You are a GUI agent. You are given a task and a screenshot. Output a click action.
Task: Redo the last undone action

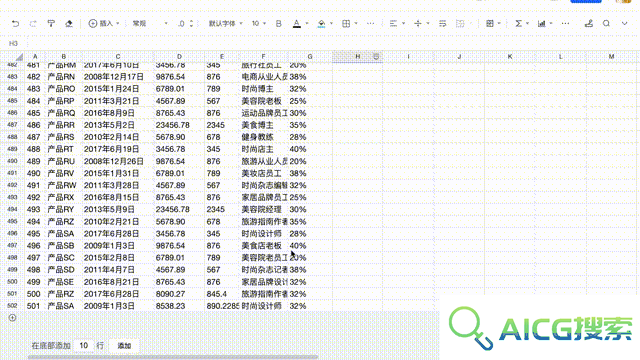tap(33, 24)
